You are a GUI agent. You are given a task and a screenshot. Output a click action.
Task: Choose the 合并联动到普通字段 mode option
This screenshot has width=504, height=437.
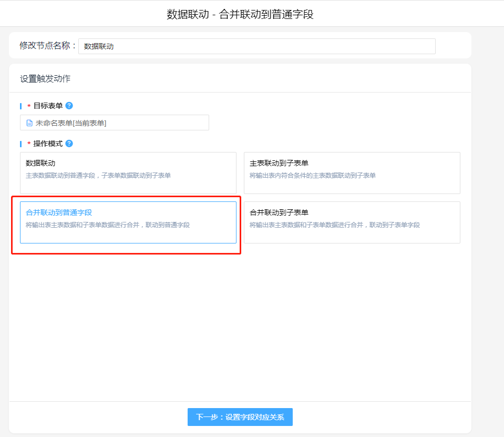coord(128,222)
